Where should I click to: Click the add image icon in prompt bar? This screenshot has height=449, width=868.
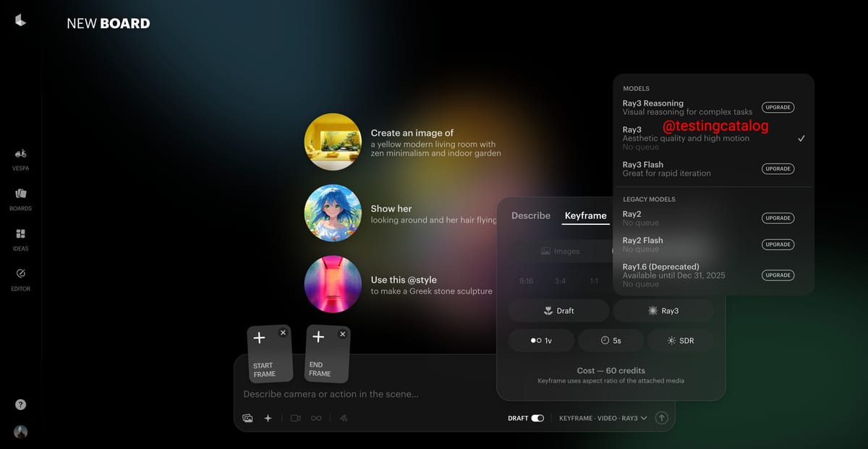click(247, 418)
